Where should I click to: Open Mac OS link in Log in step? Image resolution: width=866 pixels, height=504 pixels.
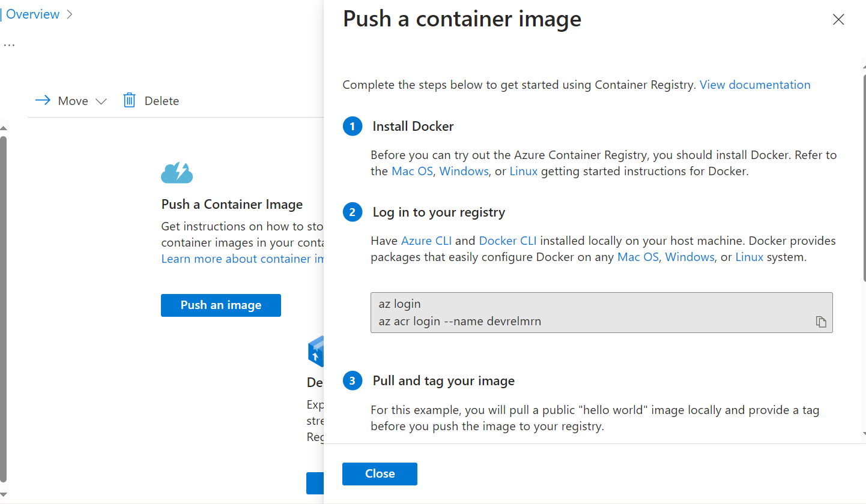(x=638, y=257)
